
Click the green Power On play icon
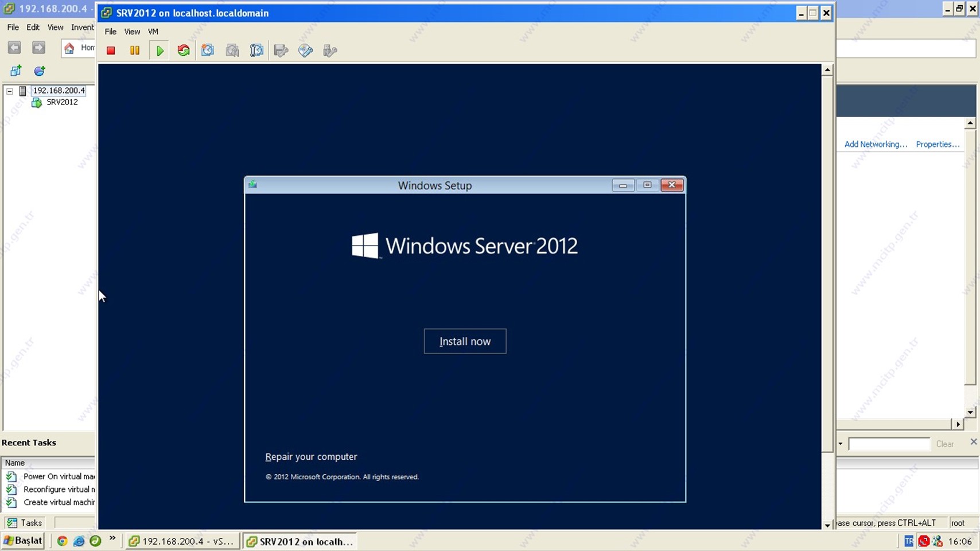coord(160,51)
